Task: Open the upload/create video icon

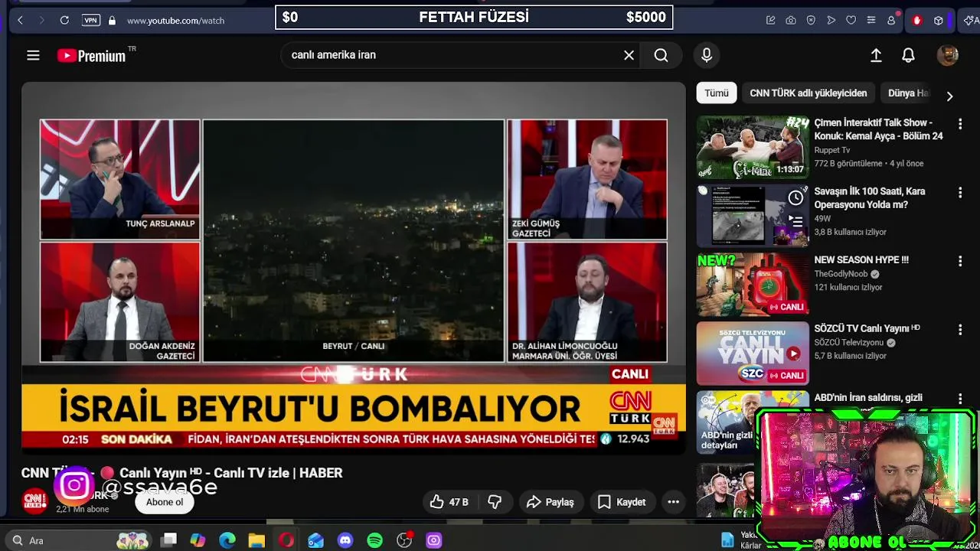Action: pyautogui.click(x=876, y=55)
